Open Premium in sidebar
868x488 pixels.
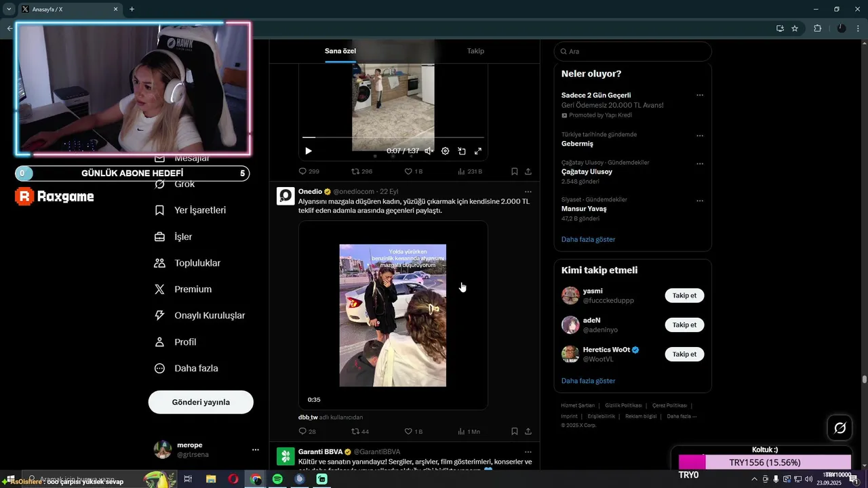click(183, 289)
